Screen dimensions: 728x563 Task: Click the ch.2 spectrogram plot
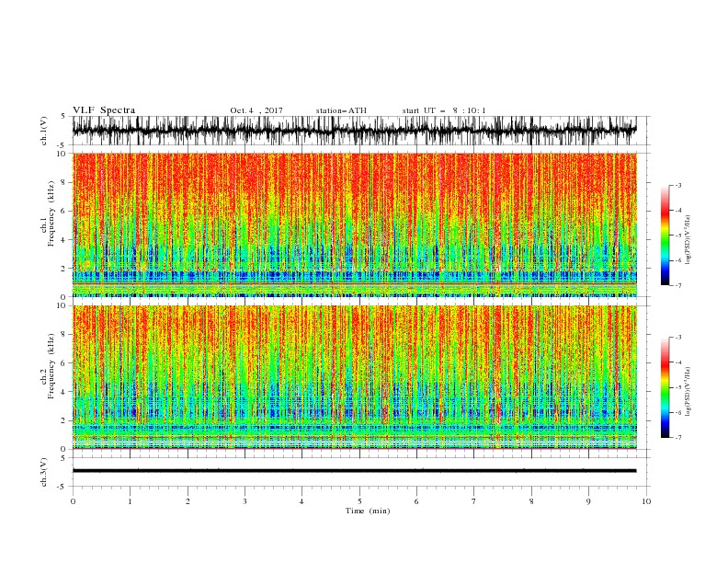(x=354, y=377)
